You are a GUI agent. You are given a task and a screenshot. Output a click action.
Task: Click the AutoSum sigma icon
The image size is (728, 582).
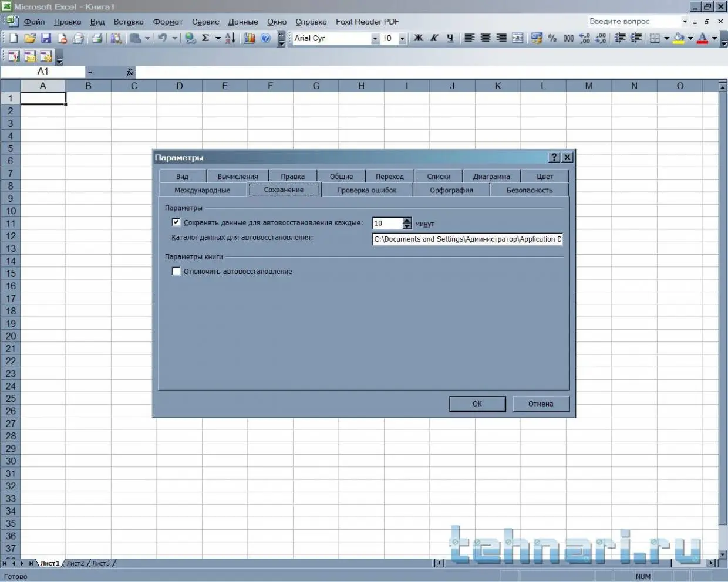(205, 38)
